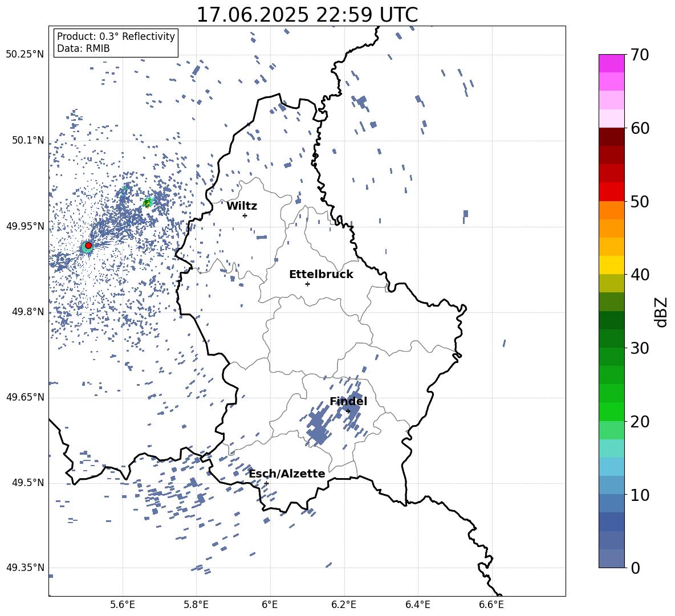Click the 'Data: RMIB' text
675x616 pixels.
tap(83, 48)
